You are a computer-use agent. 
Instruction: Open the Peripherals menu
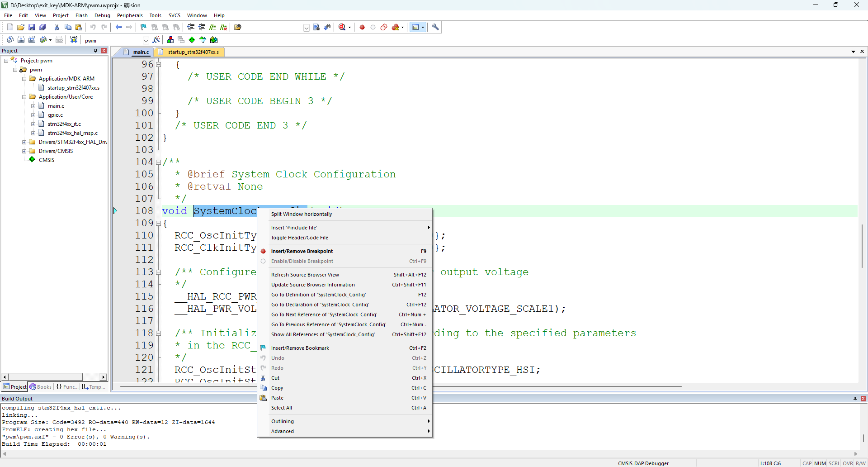click(130, 15)
